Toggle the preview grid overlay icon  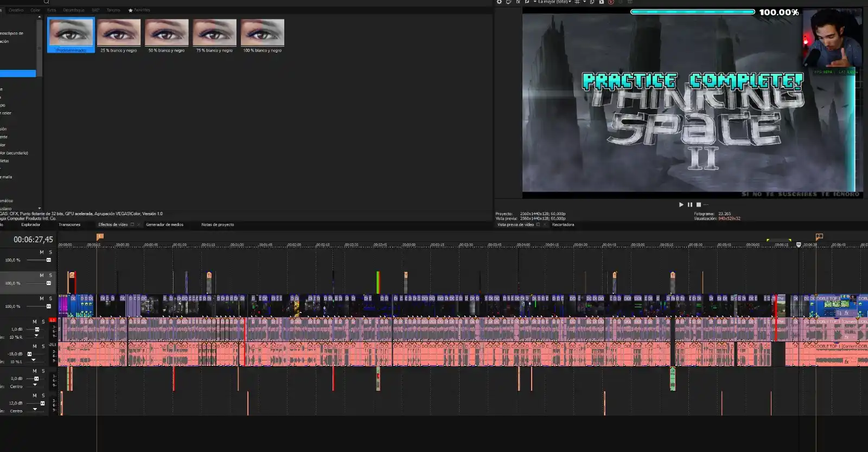click(x=577, y=2)
